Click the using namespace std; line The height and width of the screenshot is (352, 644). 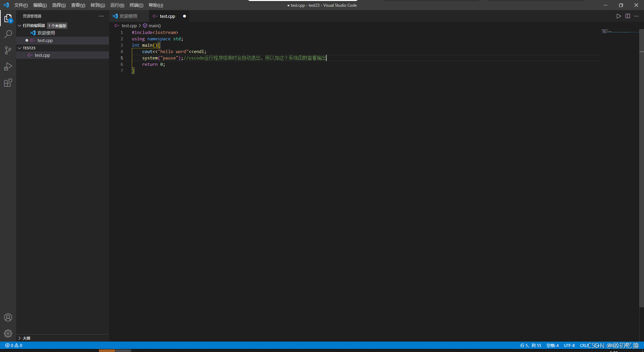[x=158, y=39]
